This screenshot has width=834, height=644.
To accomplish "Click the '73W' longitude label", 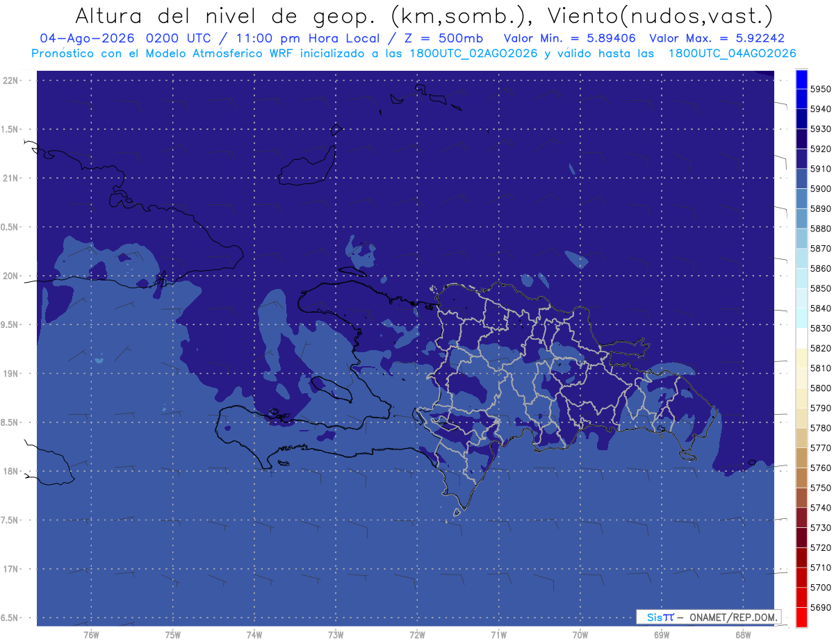I will (x=336, y=635).
